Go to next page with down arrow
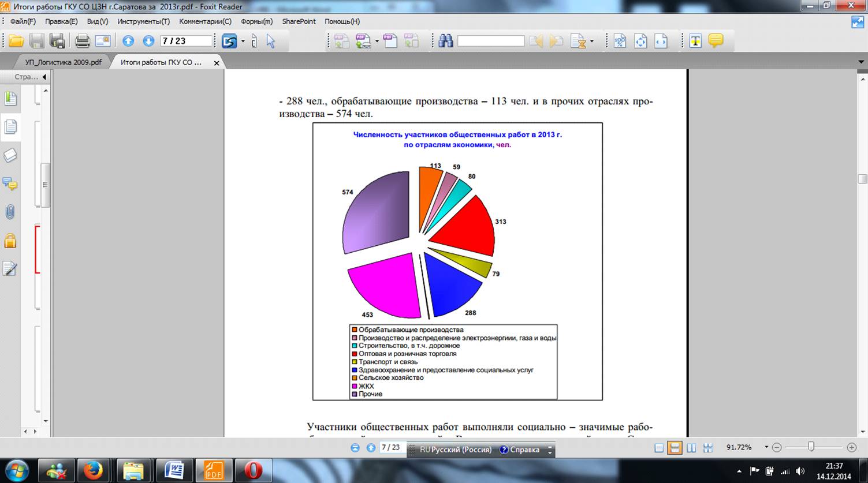The height and width of the screenshot is (483, 868). pyautogui.click(x=148, y=41)
